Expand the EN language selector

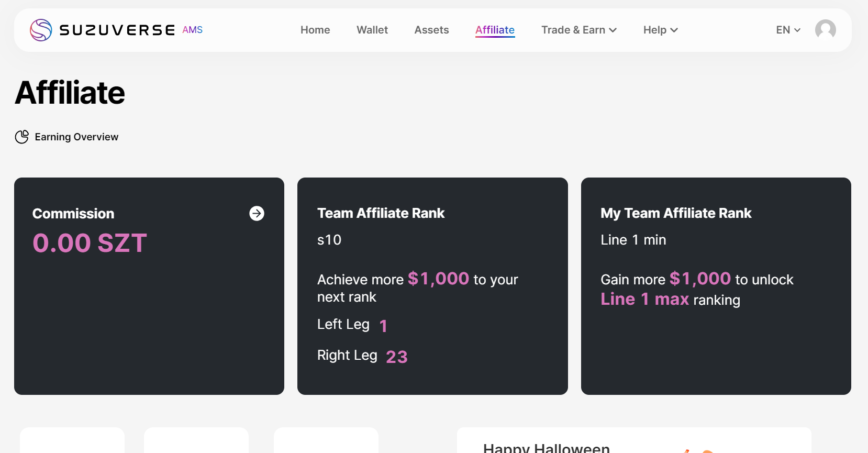[x=788, y=30]
